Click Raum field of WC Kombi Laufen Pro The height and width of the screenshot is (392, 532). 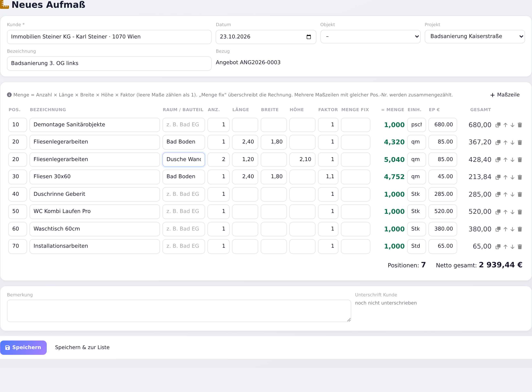coord(184,211)
